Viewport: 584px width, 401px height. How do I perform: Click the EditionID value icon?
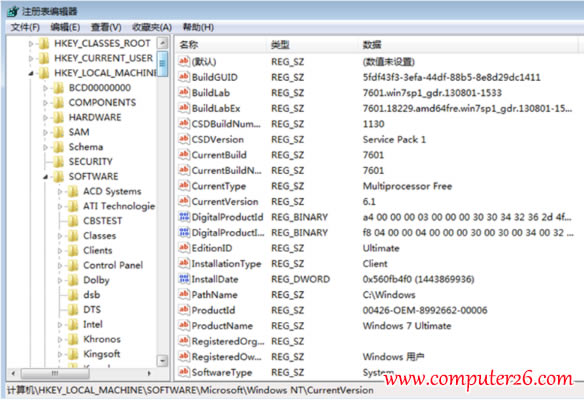(x=184, y=248)
